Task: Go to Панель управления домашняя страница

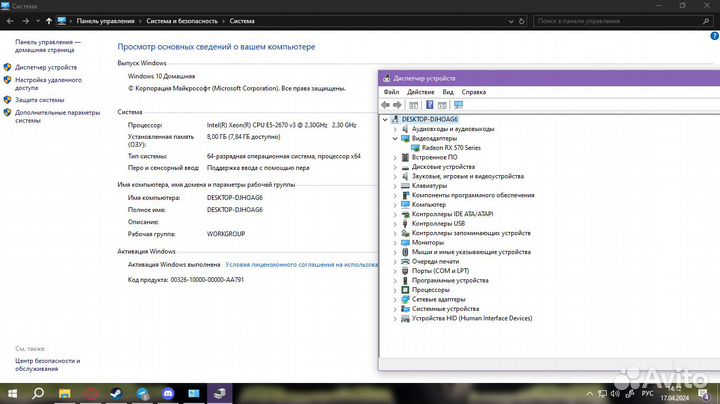Action: click(x=48, y=46)
